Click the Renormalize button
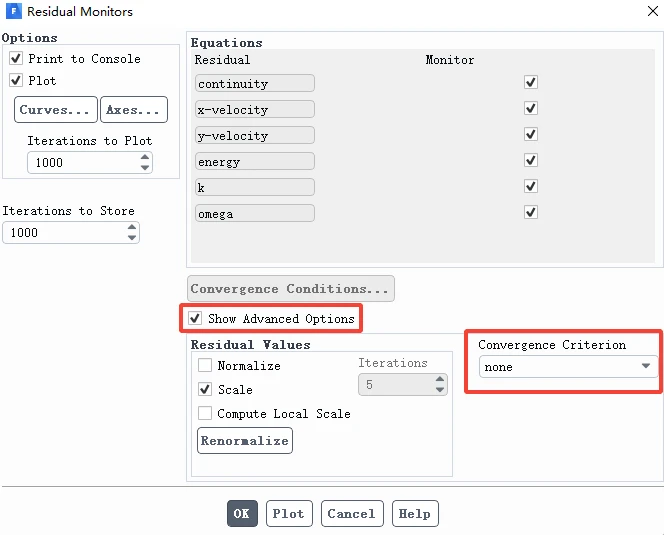Image resolution: width=664 pixels, height=535 pixels. coord(245,441)
